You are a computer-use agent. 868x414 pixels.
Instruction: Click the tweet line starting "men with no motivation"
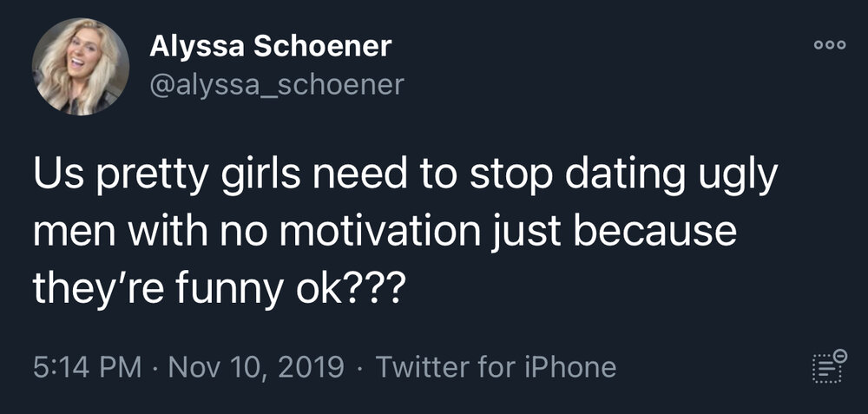click(x=385, y=233)
